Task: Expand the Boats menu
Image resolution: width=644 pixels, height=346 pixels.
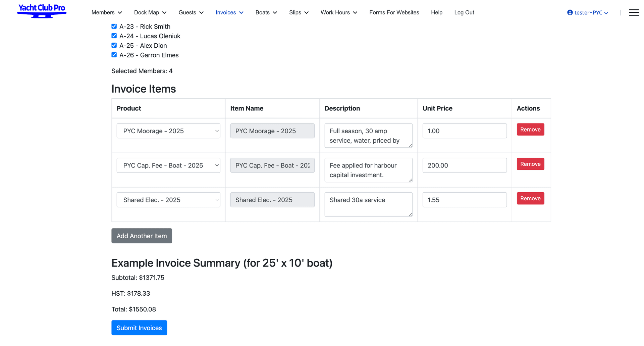Action: tap(266, 12)
